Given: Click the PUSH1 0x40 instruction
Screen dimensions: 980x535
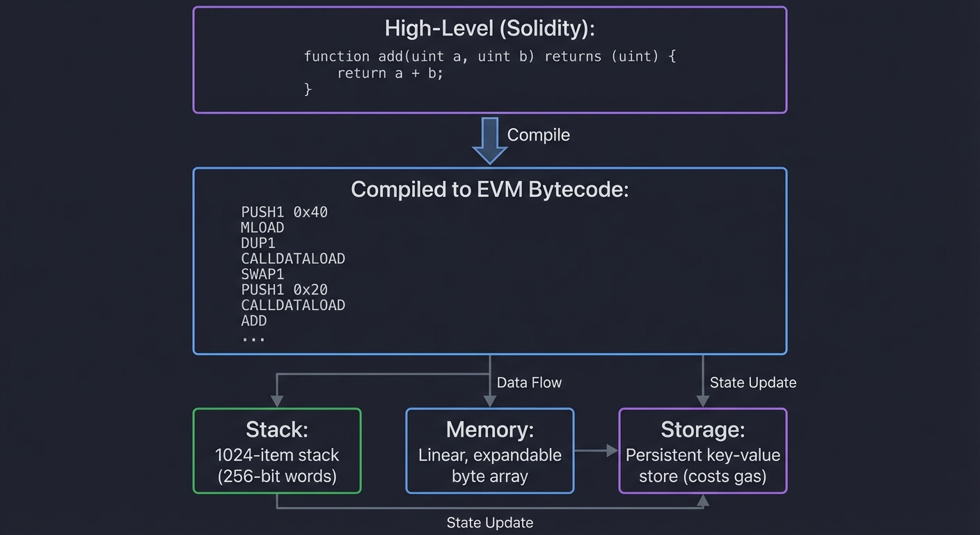Looking at the screenshot, I should coord(284,212).
